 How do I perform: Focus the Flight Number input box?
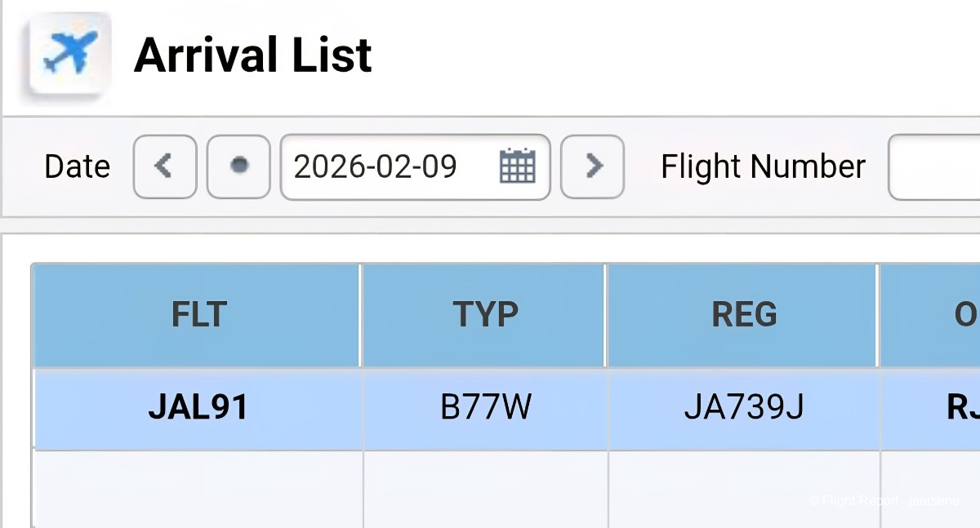(934, 166)
